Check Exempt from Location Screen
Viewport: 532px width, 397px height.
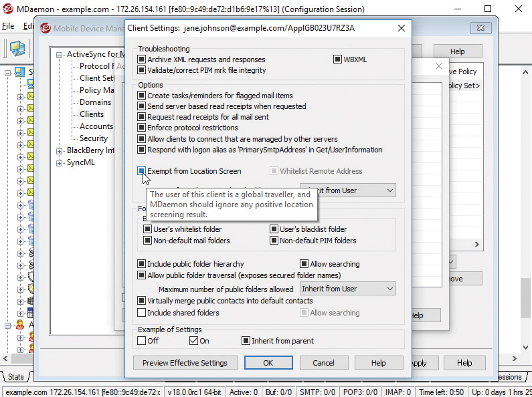(x=141, y=170)
